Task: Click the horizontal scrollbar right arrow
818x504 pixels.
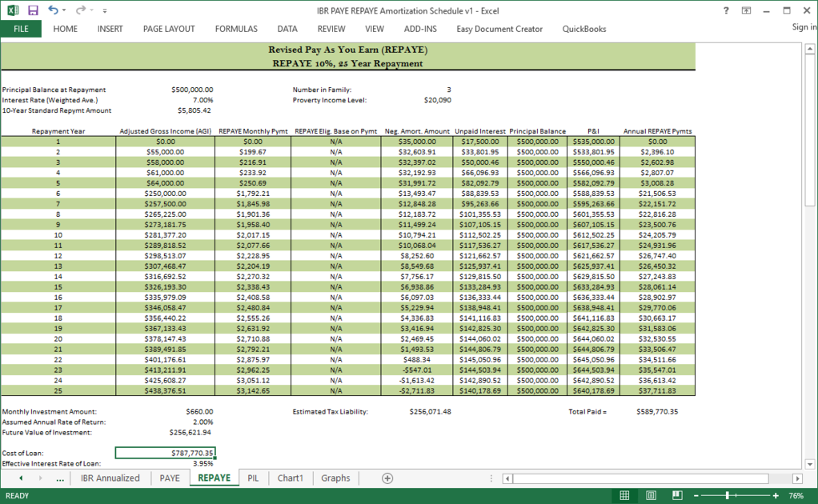Action: click(797, 478)
